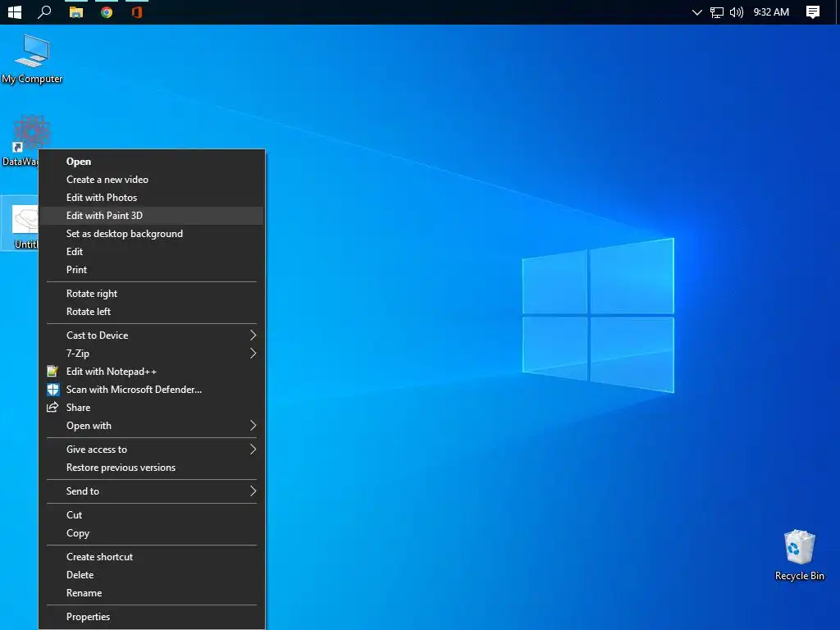Open Properties from the context menu
The image size is (840, 630).
(x=152, y=617)
